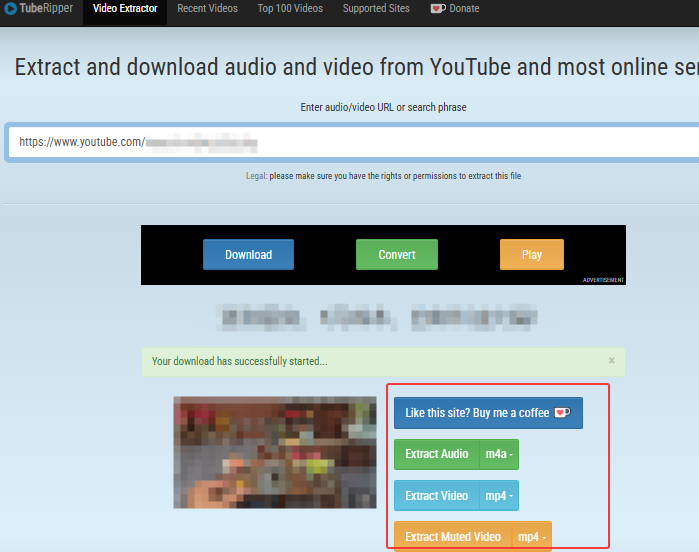Open Top 100 Videos page

coord(290,8)
